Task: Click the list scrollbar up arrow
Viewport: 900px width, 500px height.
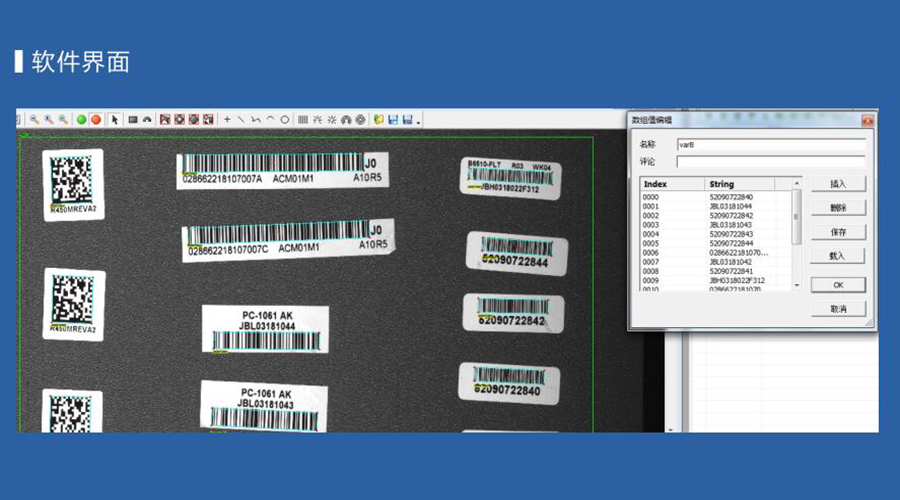Action: [x=797, y=183]
